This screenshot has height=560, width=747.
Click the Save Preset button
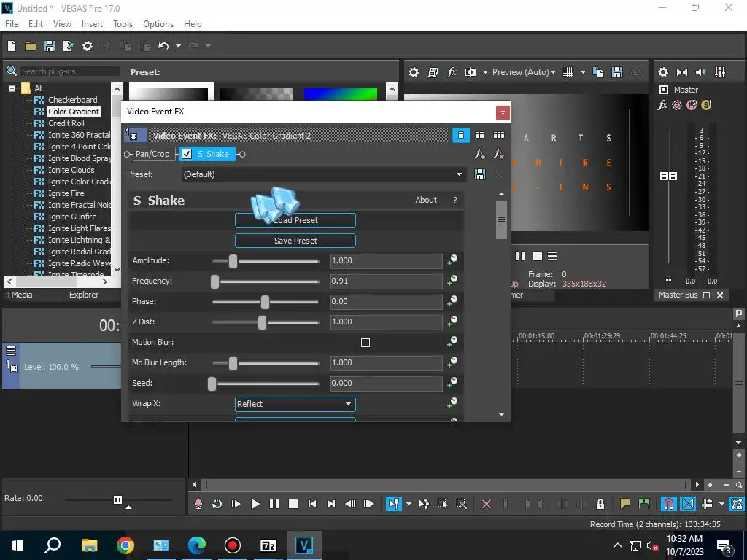tap(295, 241)
